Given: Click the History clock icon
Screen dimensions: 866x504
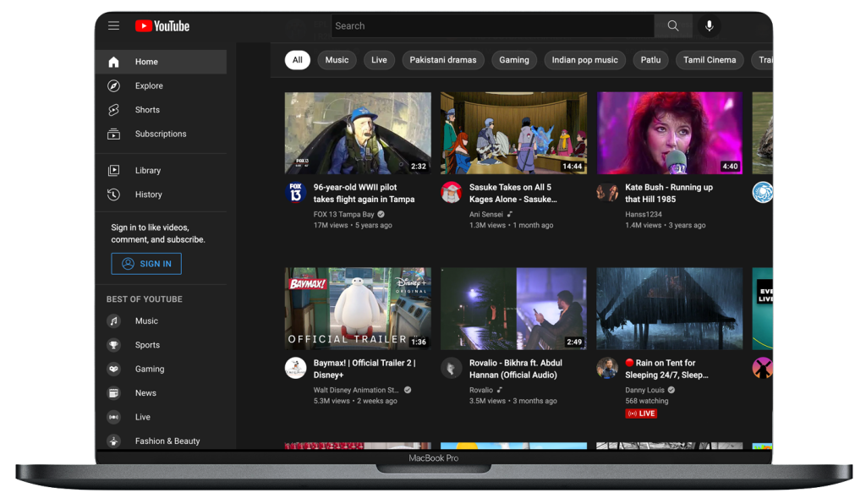Looking at the screenshot, I should point(114,194).
